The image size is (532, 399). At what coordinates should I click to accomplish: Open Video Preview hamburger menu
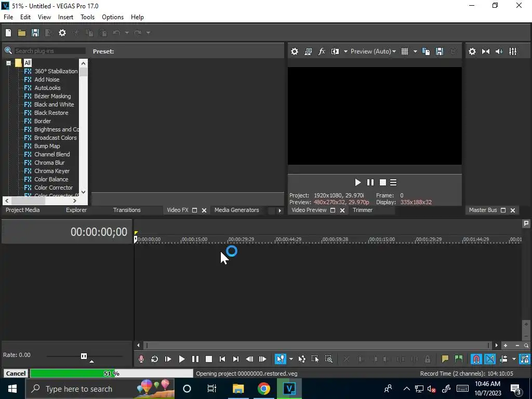pos(393,182)
